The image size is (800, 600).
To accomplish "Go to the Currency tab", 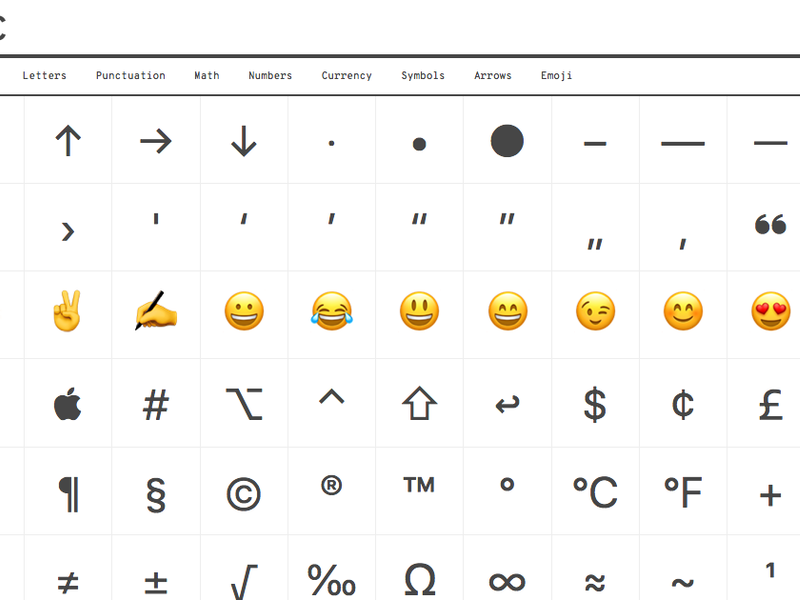I will coord(346,76).
